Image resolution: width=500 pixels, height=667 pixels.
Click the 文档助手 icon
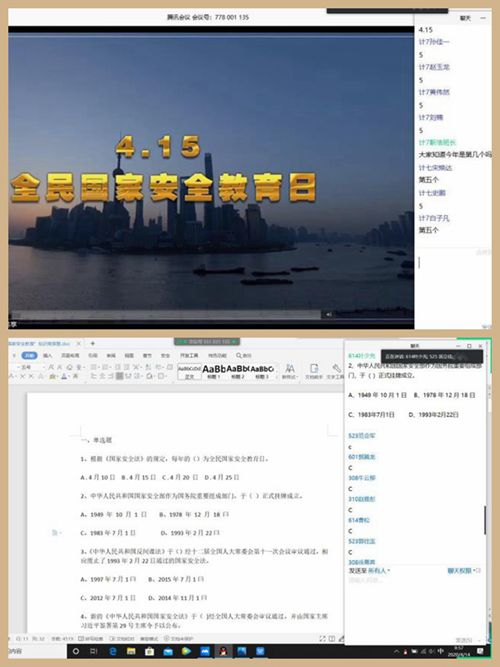click(x=314, y=371)
